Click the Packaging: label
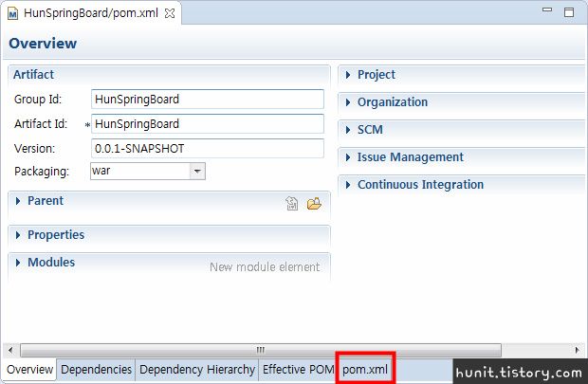Viewport: 588px width, 384px height. click(x=42, y=172)
